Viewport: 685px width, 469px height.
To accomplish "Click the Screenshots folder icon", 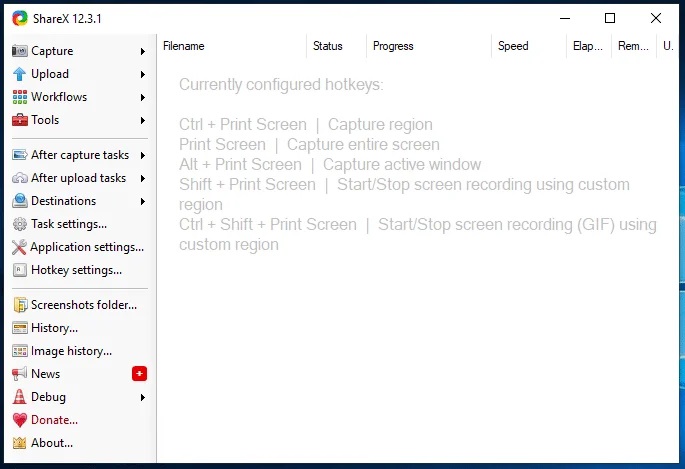I will click(20, 305).
